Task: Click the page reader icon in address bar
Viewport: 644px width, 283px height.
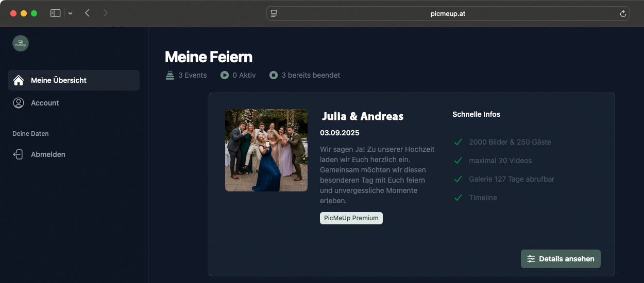Action: 274,13
